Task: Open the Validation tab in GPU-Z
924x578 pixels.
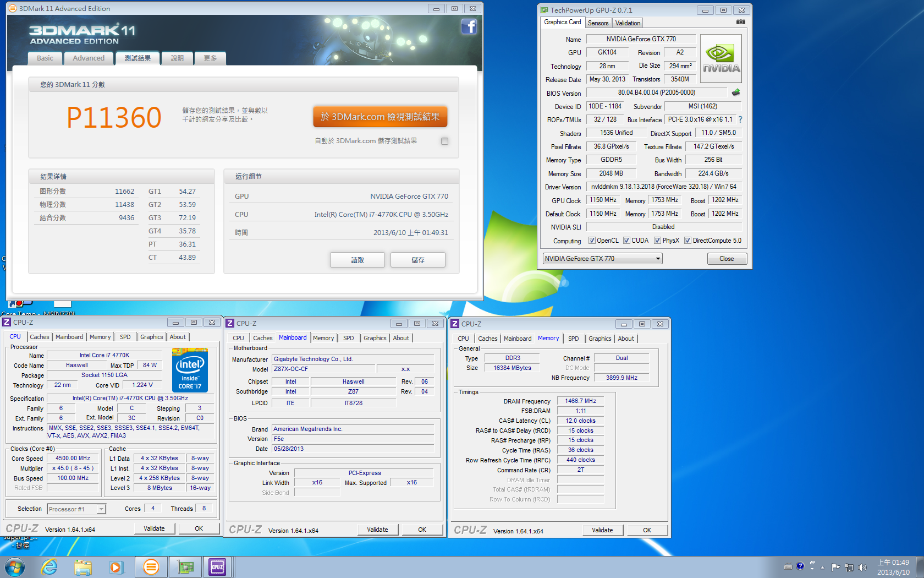Action: click(x=628, y=23)
